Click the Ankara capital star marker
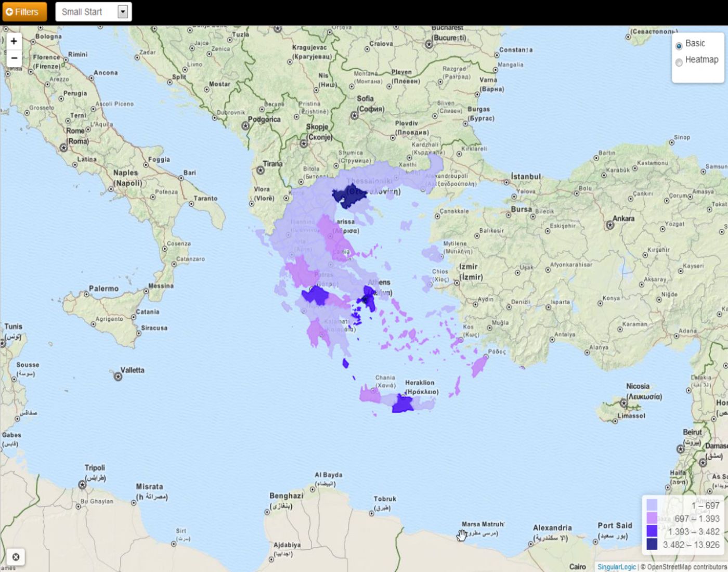728x572 pixels. (610, 225)
